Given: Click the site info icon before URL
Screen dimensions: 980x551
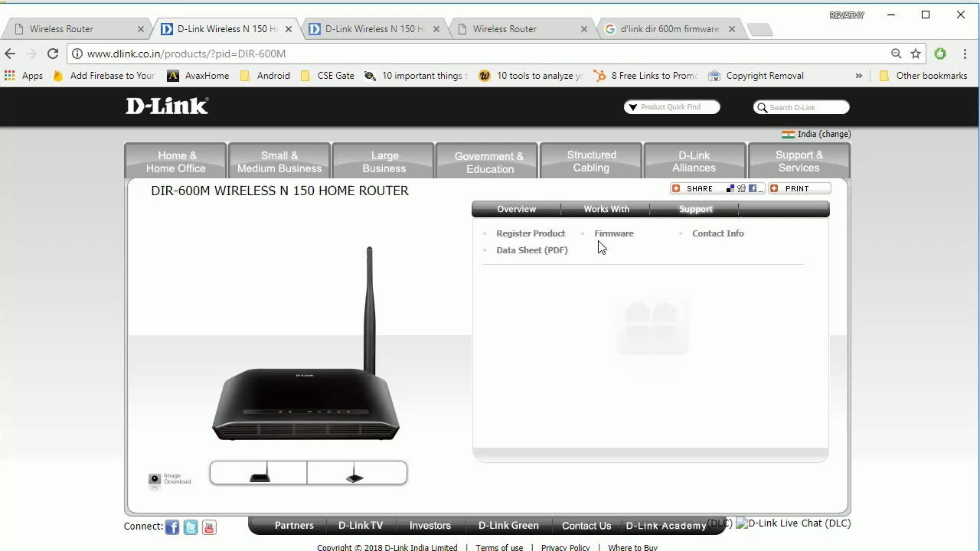Looking at the screenshot, I should tap(77, 54).
